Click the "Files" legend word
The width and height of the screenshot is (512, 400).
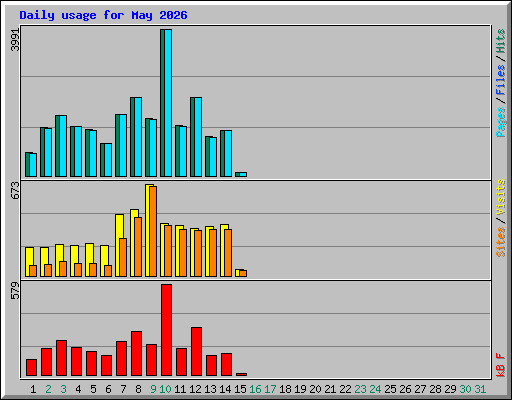click(x=501, y=80)
